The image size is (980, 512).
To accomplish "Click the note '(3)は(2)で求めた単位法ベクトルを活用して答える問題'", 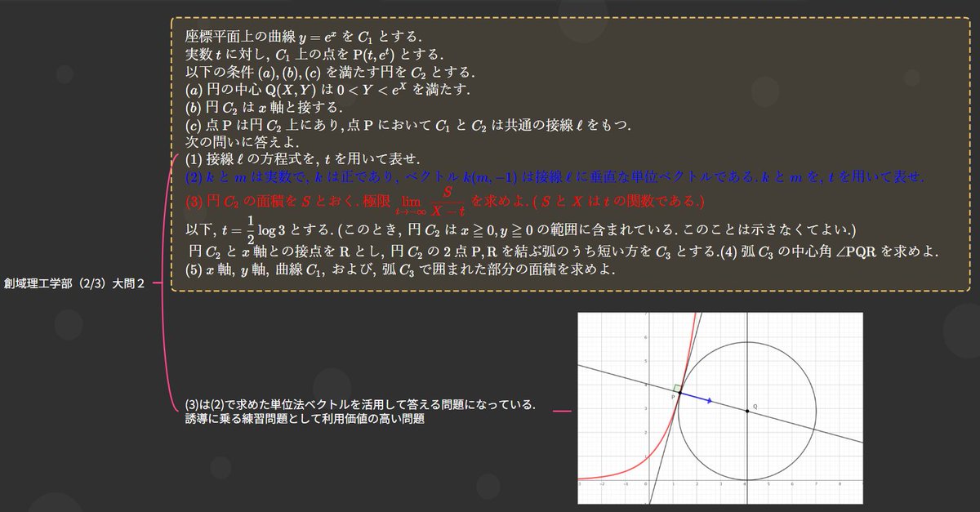I will pos(361,404).
